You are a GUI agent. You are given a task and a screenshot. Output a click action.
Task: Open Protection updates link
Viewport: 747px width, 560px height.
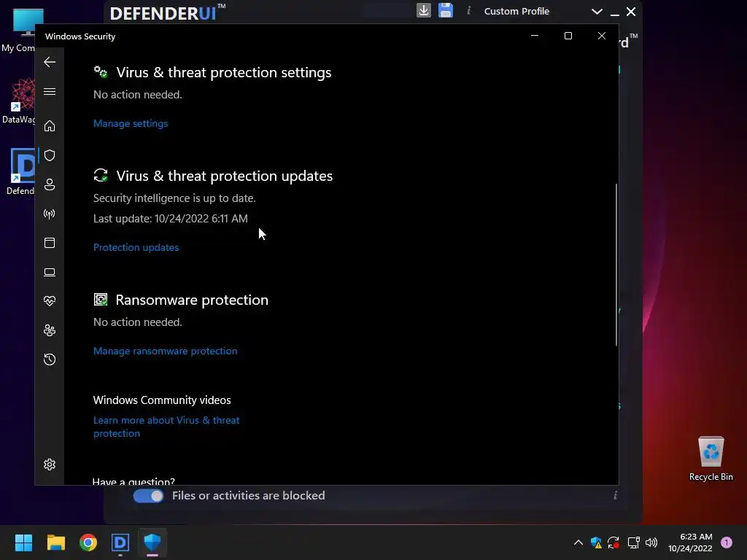pos(136,247)
